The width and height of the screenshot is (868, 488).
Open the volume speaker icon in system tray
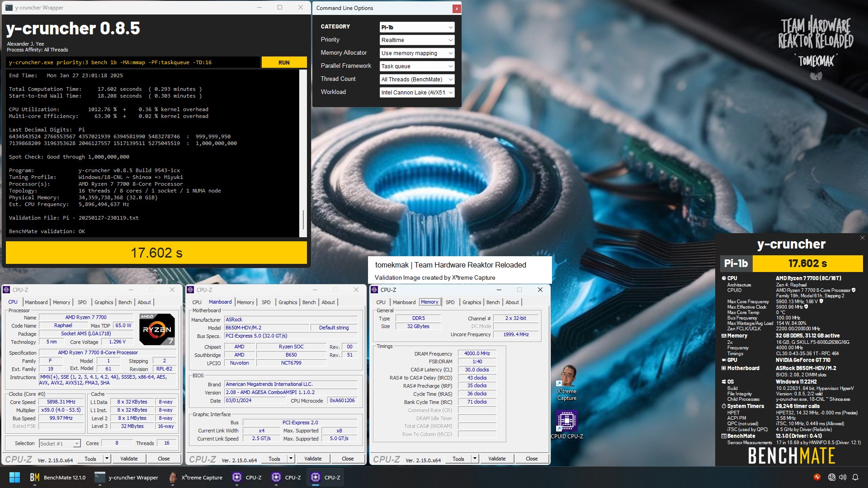(843, 477)
